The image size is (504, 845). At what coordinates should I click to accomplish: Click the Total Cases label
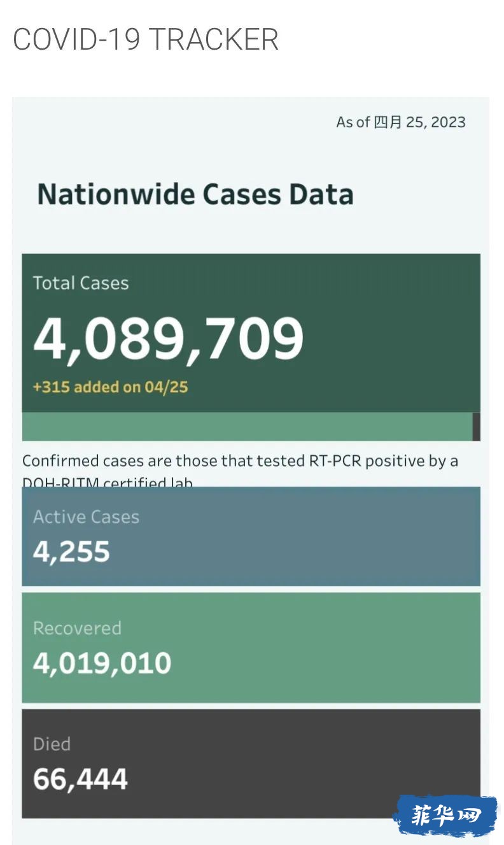tap(81, 283)
